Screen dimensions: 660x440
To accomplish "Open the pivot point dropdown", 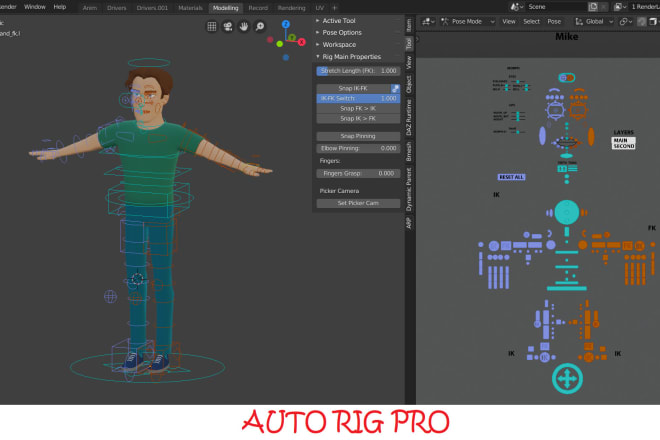I will click(626, 21).
